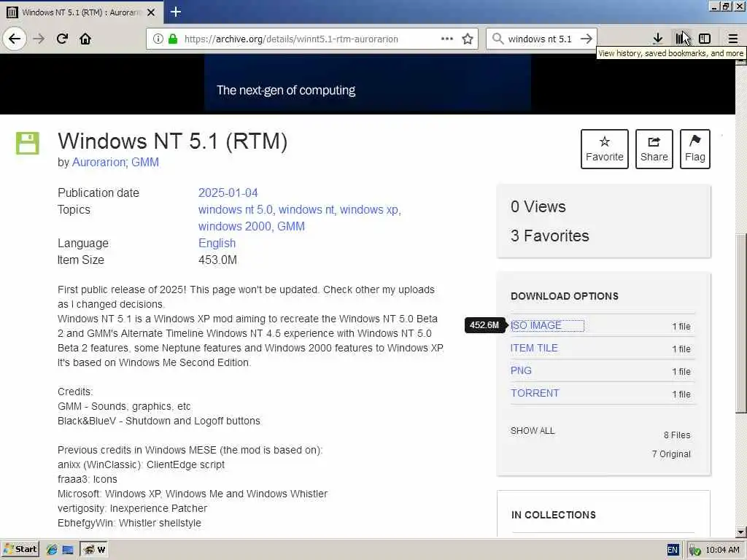Open the Library history and bookmarks button
747x560 pixels.
(x=682, y=39)
